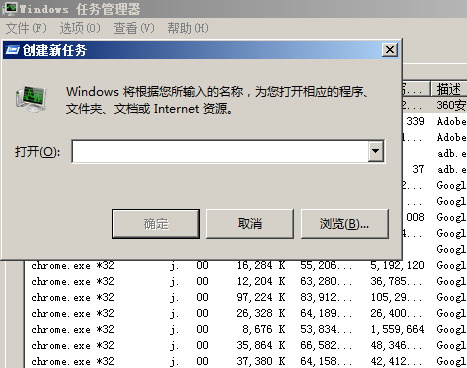The width and height of the screenshot is (467, 368).
Task: Open the 查看(V) menu
Action: (x=134, y=28)
